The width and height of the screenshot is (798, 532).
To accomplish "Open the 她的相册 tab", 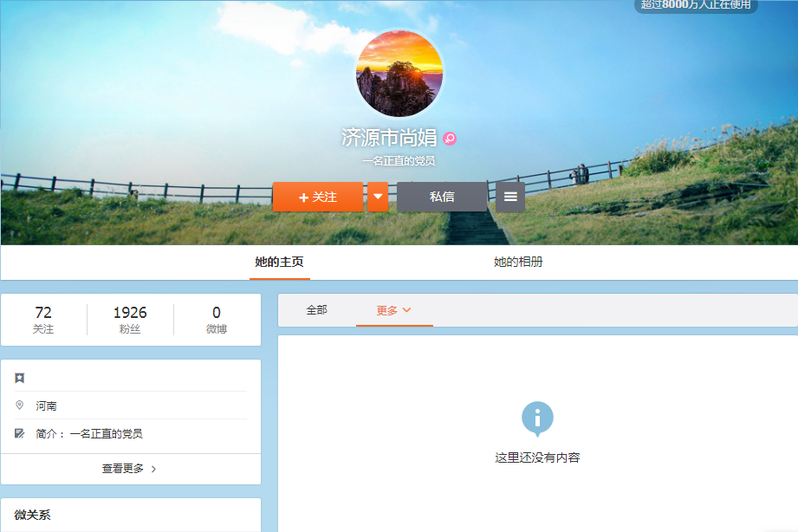I will click(x=518, y=262).
